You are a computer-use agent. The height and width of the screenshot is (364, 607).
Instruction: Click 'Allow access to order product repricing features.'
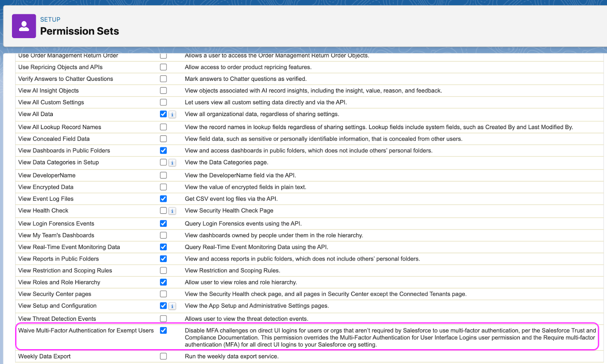(248, 67)
